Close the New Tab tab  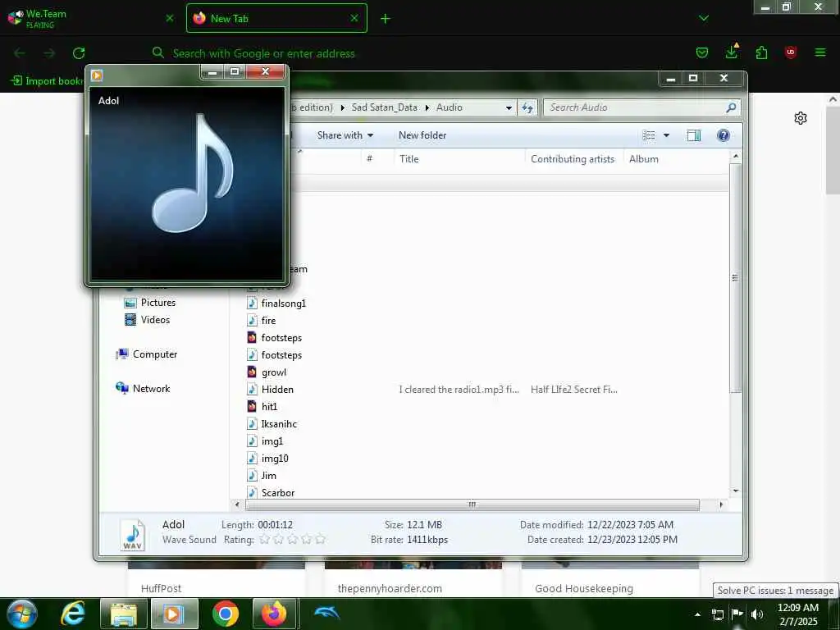coord(354,18)
